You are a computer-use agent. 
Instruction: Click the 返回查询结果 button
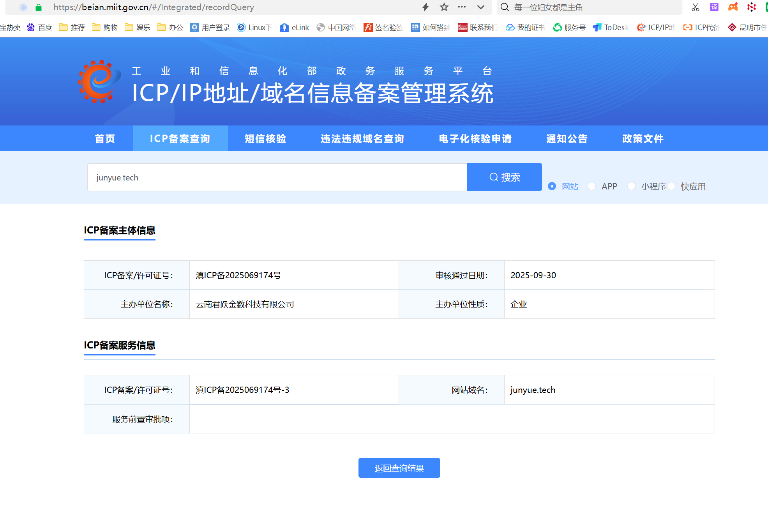click(x=399, y=468)
